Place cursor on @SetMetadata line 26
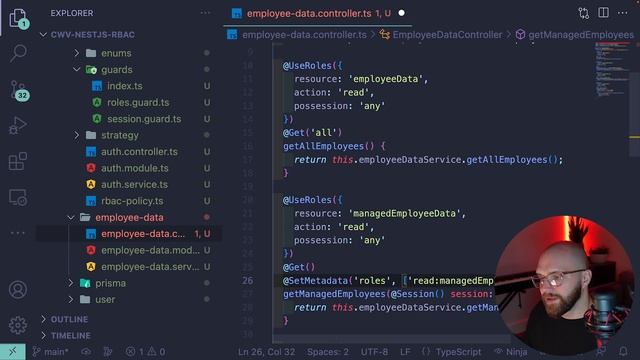640x360 pixels. click(x=388, y=281)
